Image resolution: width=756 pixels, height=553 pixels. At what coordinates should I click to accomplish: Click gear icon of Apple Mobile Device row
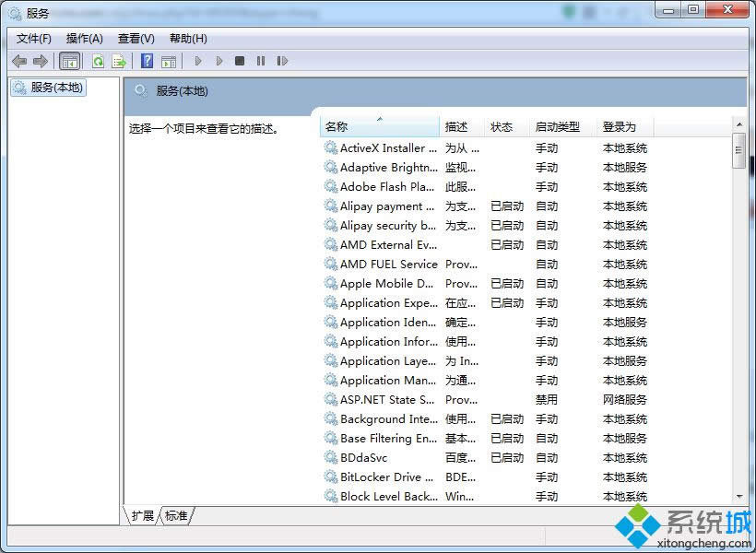(x=331, y=283)
